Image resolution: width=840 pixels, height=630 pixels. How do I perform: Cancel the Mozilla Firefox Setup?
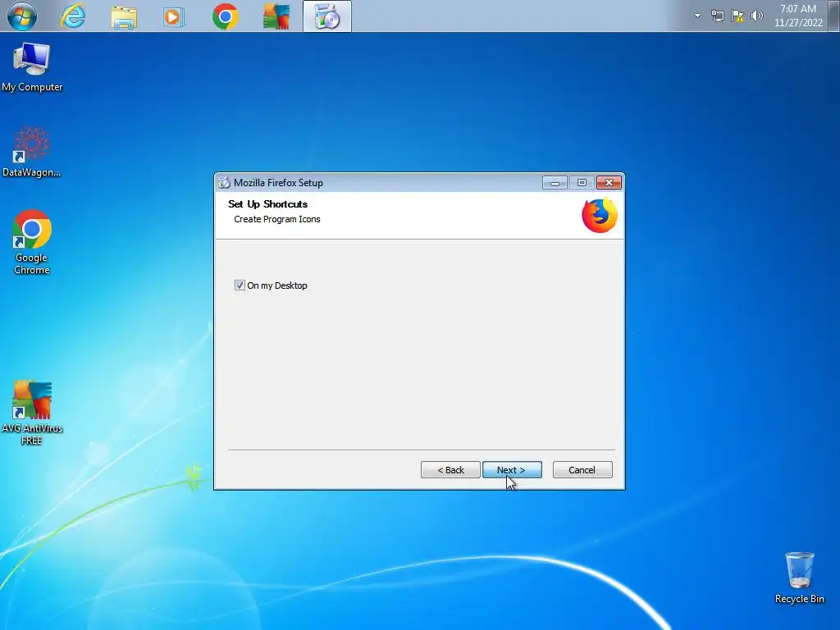tap(582, 470)
